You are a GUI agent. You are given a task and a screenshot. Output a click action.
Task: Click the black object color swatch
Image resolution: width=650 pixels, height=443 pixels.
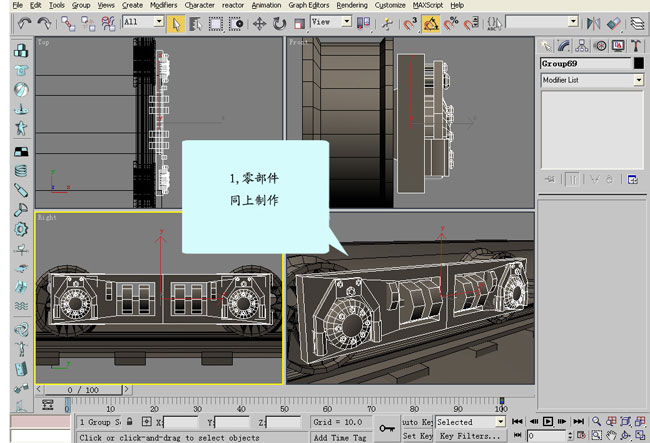point(639,63)
